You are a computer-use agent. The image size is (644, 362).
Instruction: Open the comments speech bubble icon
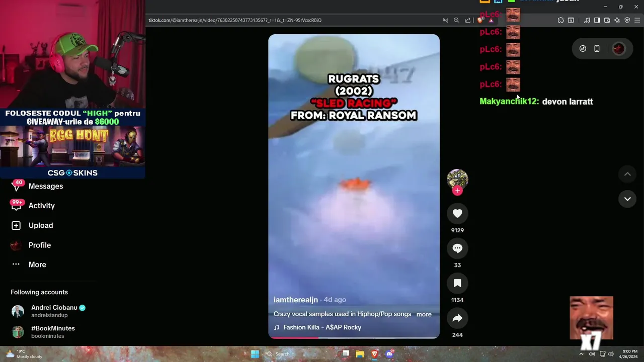(x=457, y=248)
